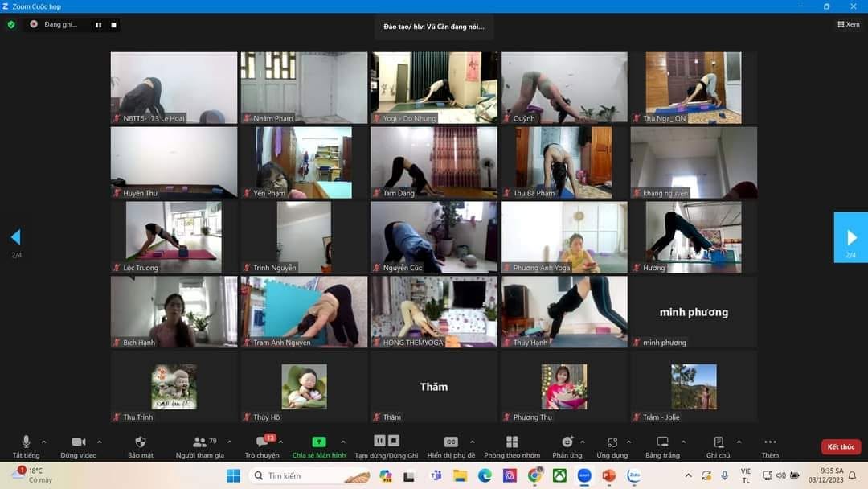Select Quỳnh video tile

(564, 88)
